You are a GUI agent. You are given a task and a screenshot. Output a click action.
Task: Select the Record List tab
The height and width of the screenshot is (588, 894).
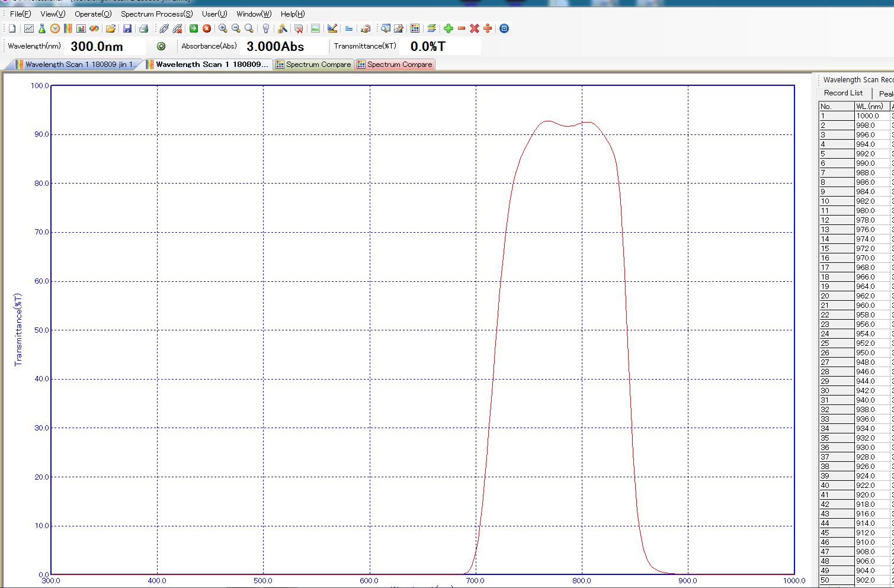click(843, 93)
